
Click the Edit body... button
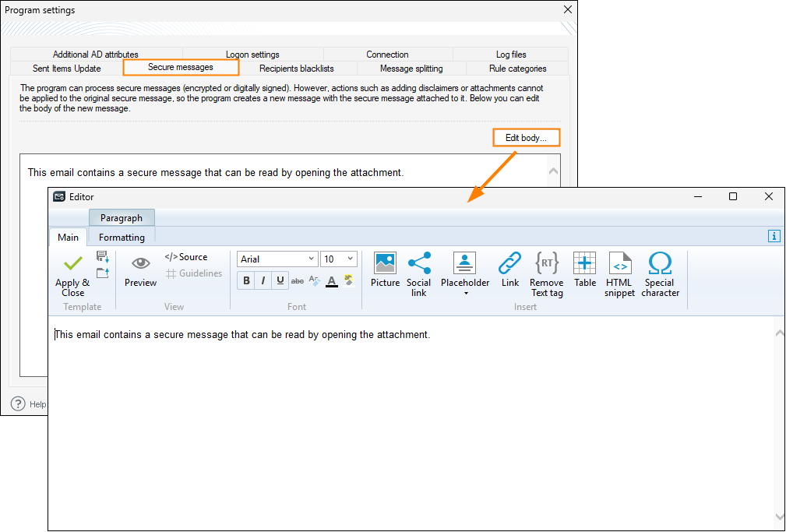pyautogui.click(x=527, y=138)
